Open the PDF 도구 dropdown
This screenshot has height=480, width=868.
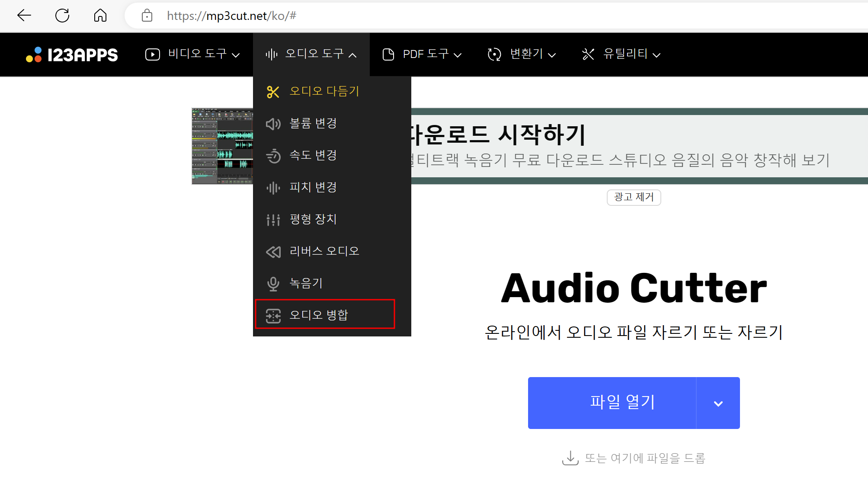tap(422, 54)
